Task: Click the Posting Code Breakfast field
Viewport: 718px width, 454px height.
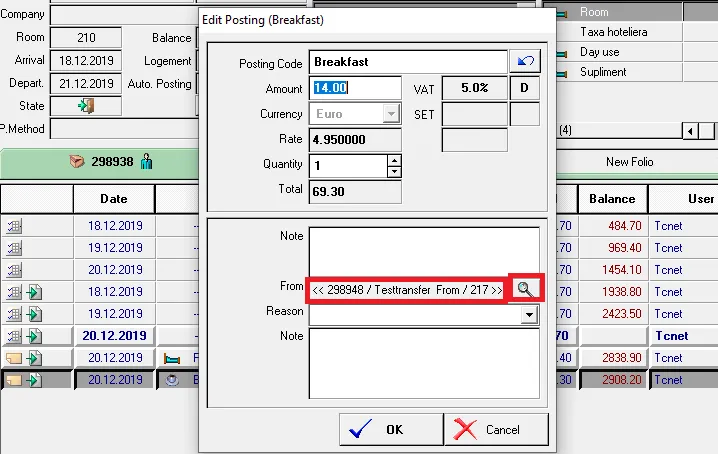Action: pyautogui.click(x=408, y=62)
